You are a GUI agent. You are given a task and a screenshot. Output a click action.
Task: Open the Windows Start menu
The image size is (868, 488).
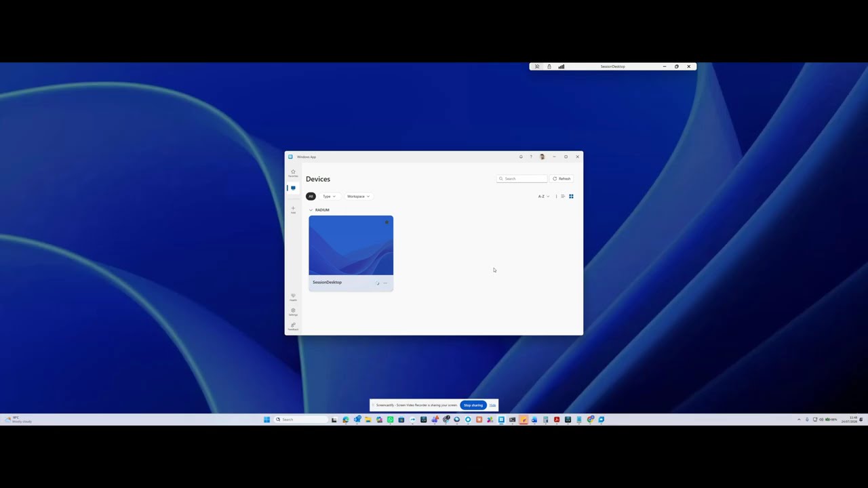tap(267, 420)
